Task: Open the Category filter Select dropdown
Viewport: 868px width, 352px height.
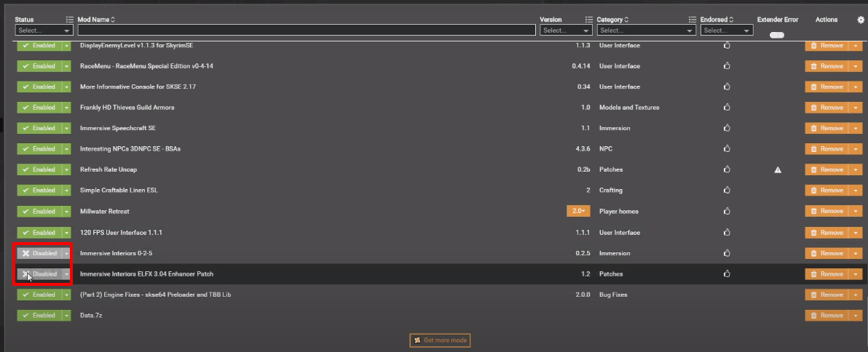Action: pyautogui.click(x=646, y=31)
